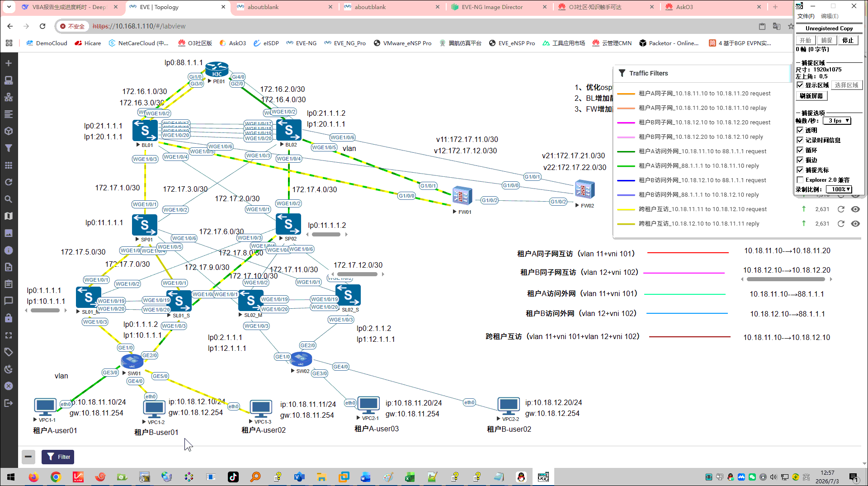
Task: Open the Packetor - Online bookmark
Action: 669,43
